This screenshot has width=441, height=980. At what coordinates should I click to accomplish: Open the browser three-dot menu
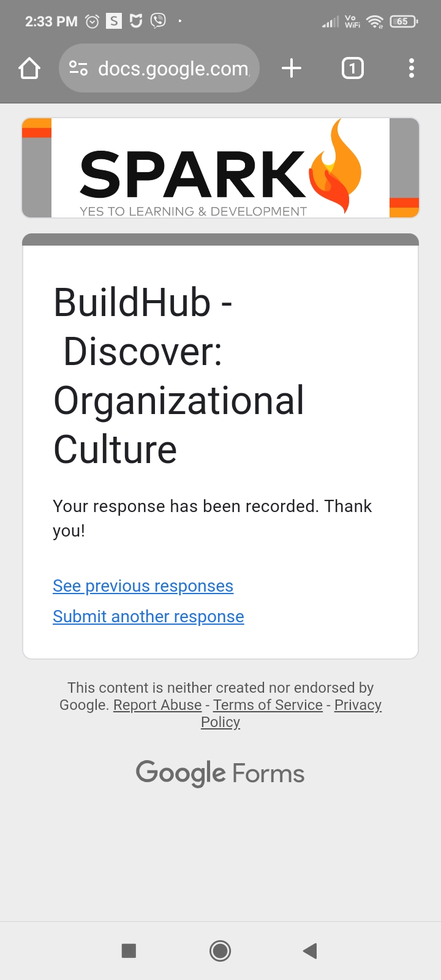tap(412, 69)
